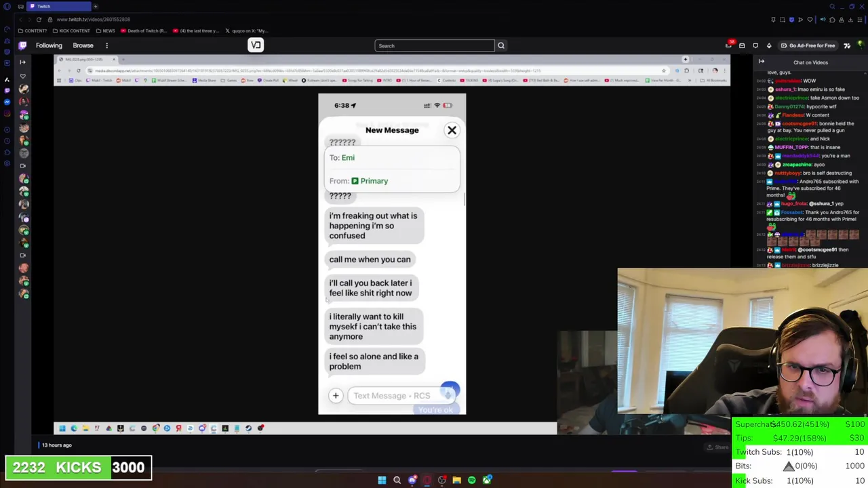The width and height of the screenshot is (868, 488).
Task: Open the From: Primary selector
Action: pos(392,181)
